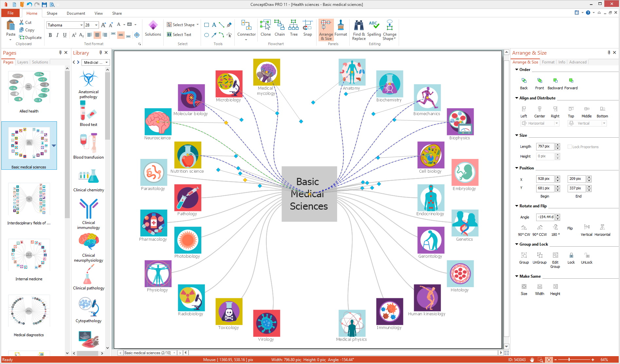Click the Change Shape button

click(x=390, y=30)
